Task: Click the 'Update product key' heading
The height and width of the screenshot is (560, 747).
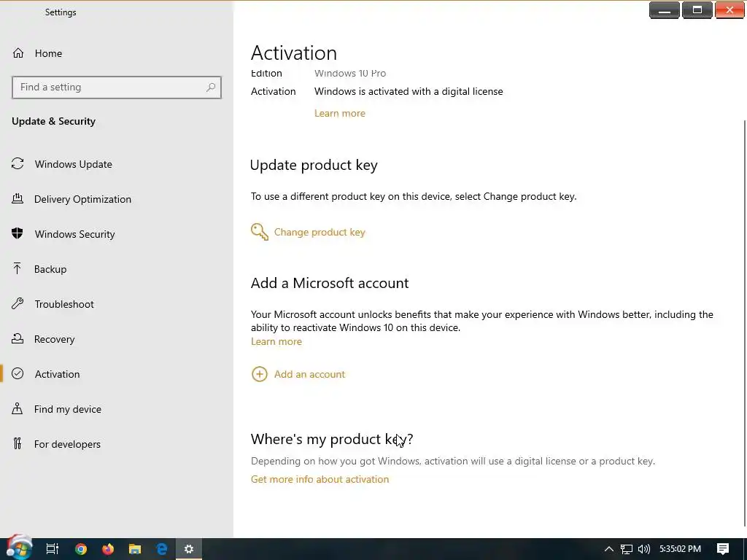Action: coord(314,165)
